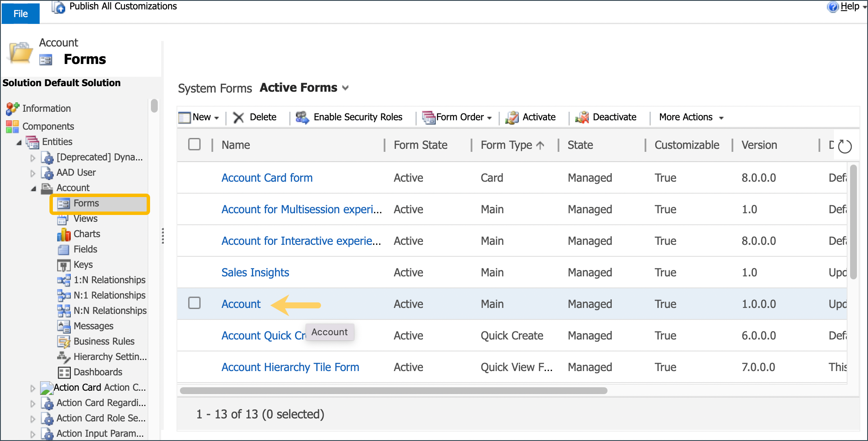Expand the Action Card Action C... node
The height and width of the screenshot is (441, 868).
33,389
